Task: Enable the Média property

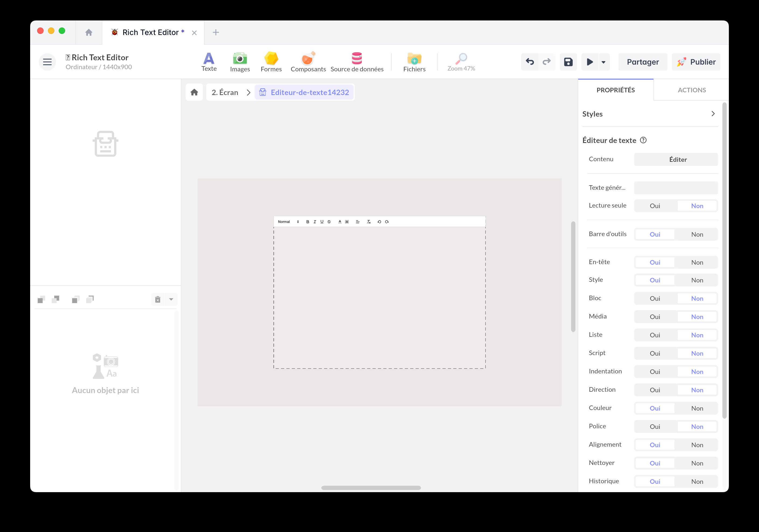Action: tap(655, 316)
